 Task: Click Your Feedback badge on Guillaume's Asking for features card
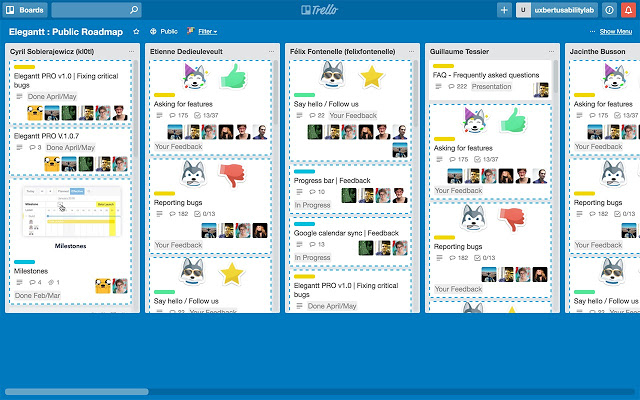pyautogui.click(x=458, y=191)
